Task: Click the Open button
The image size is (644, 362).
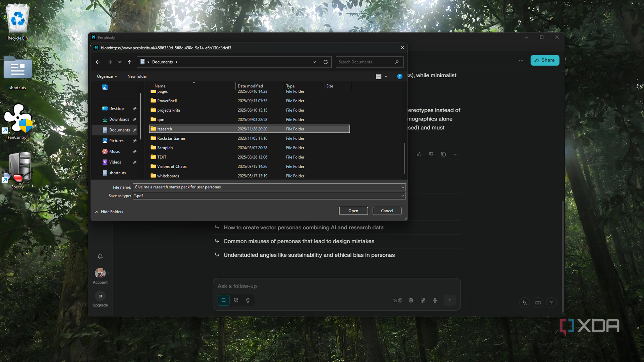Action: coord(353,211)
